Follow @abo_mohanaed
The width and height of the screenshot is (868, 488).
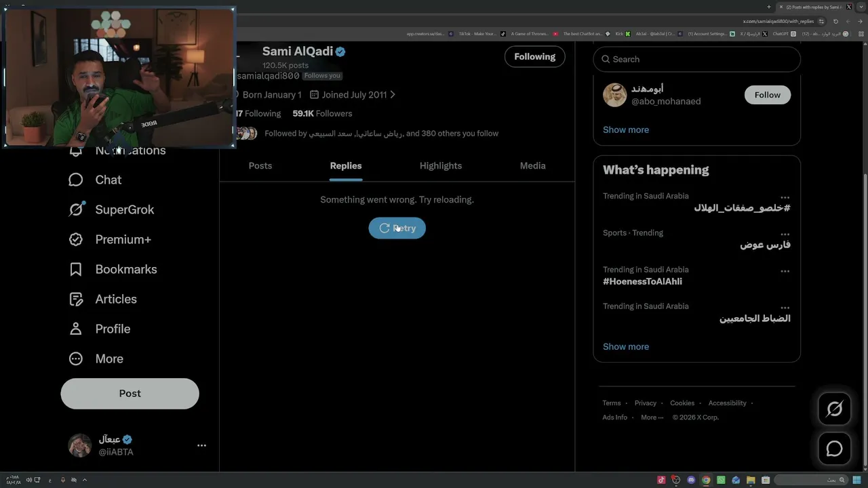768,95
